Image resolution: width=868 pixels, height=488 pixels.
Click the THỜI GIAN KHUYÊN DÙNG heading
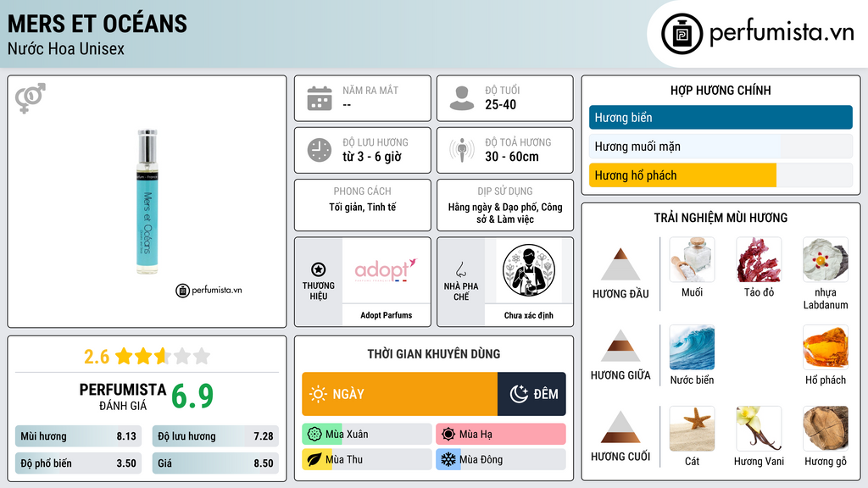click(434, 354)
